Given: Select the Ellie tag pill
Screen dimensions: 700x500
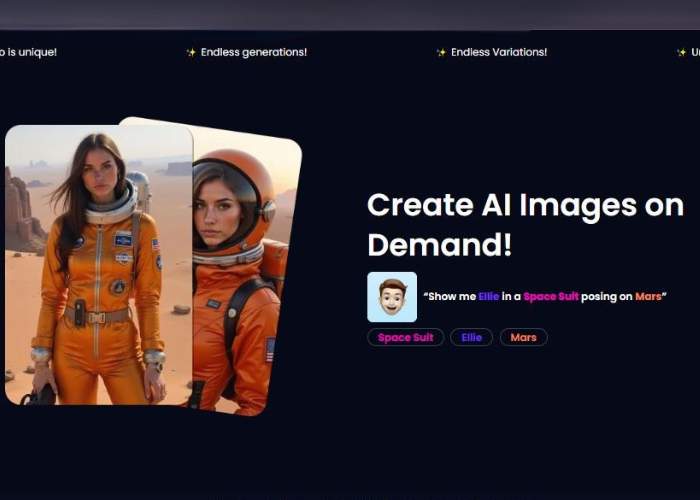Looking at the screenshot, I should coord(471,338).
